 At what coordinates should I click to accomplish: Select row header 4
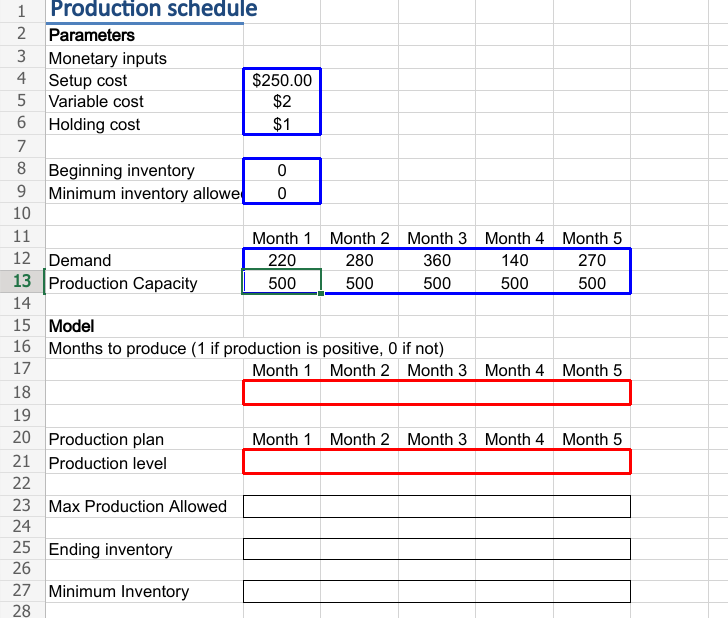(x=22, y=78)
